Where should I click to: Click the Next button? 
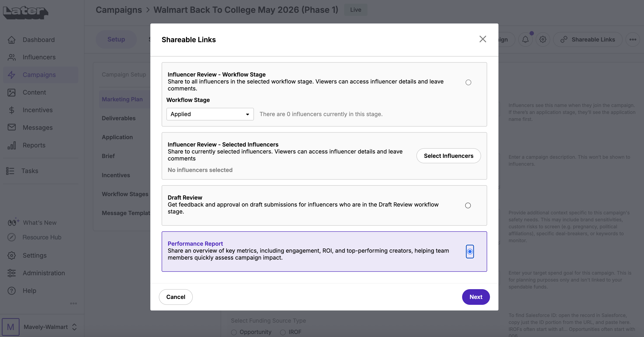click(x=476, y=297)
